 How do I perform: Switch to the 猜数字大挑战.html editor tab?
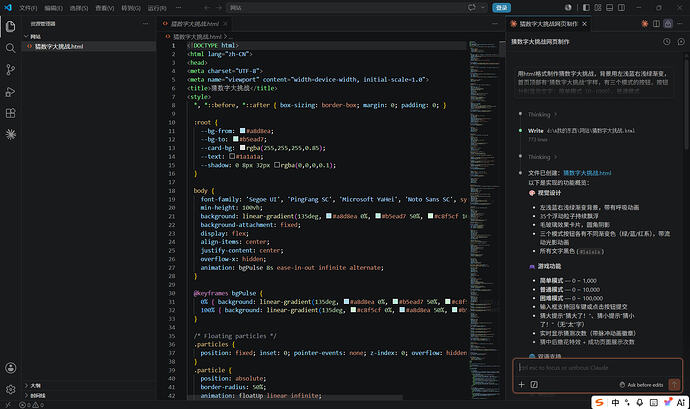[x=195, y=24]
